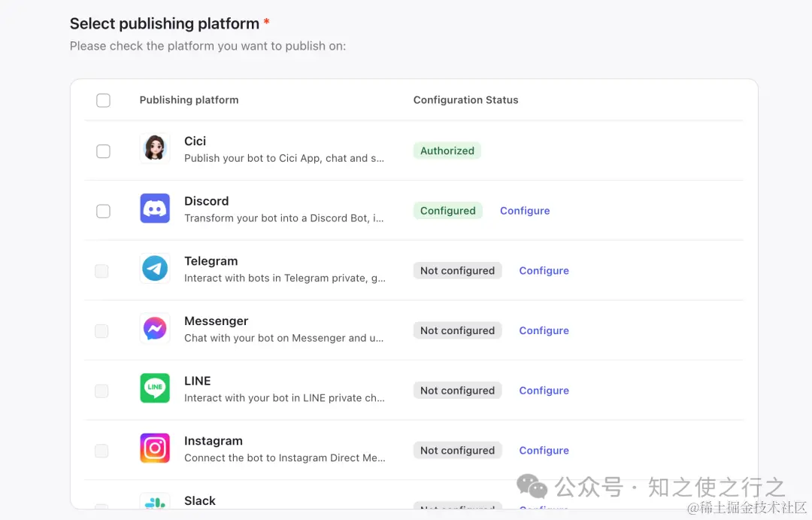Click 'Transform your bot into a Discord Bot' description
812x520 pixels.
[284, 218]
